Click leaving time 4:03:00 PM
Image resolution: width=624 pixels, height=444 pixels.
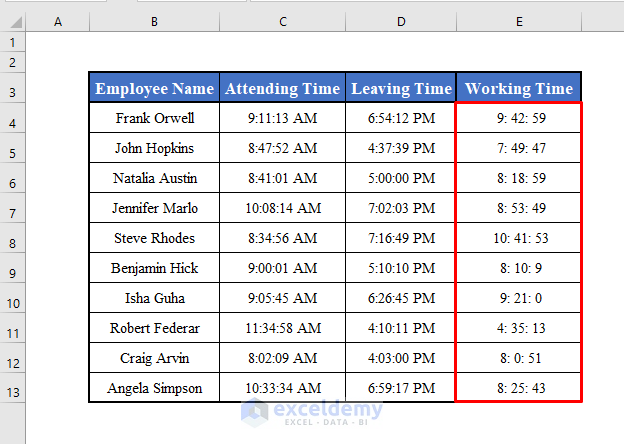tap(401, 358)
